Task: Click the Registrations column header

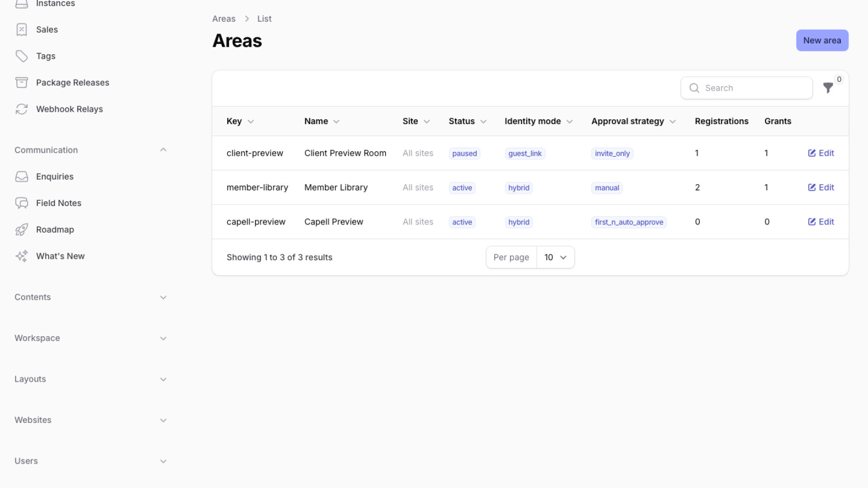Action: coord(722,121)
